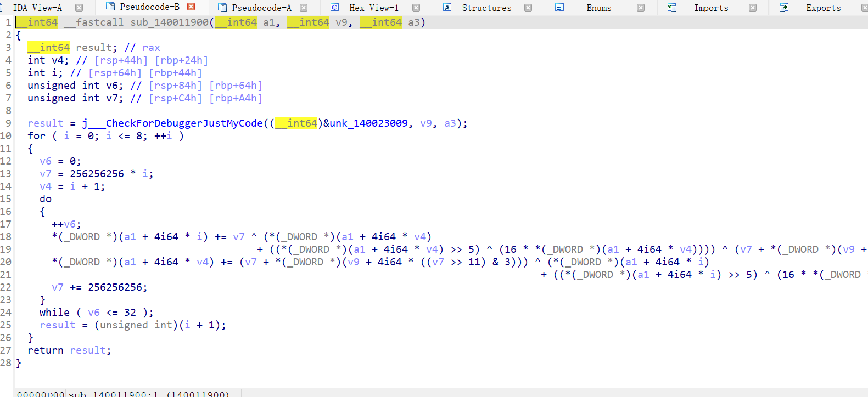Click '>> 11' shift on line 20
868x397 pixels.
click(x=465, y=262)
